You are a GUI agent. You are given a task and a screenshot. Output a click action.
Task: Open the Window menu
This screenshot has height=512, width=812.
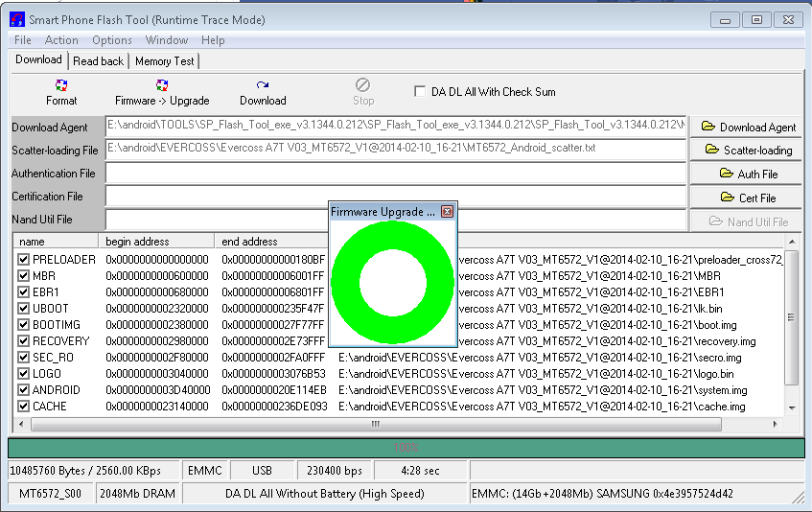pyautogui.click(x=167, y=40)
